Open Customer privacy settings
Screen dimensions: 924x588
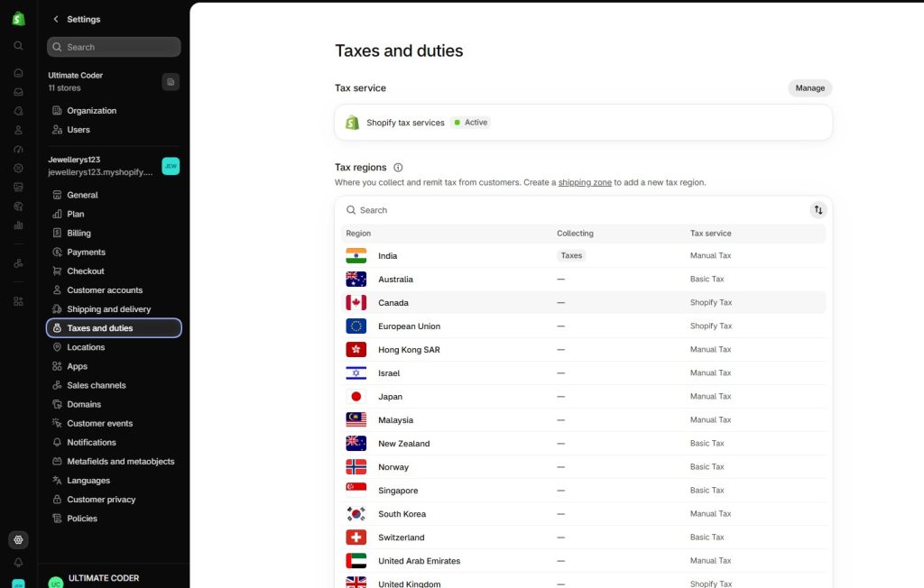114,499
